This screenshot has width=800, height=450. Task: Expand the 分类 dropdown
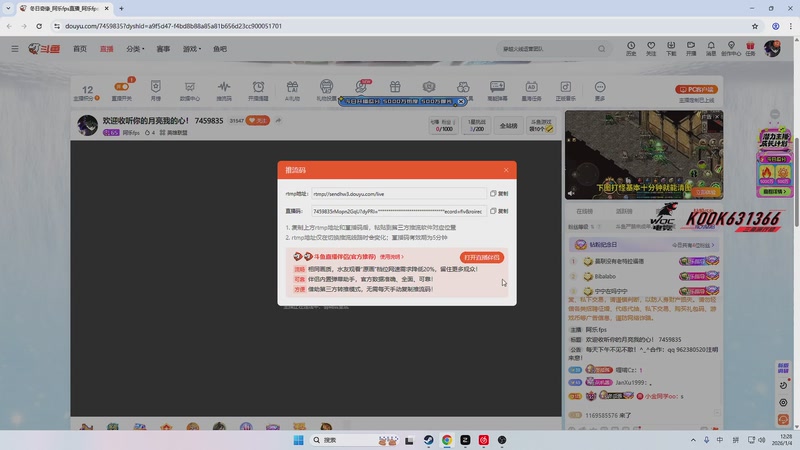pos(135,49)
